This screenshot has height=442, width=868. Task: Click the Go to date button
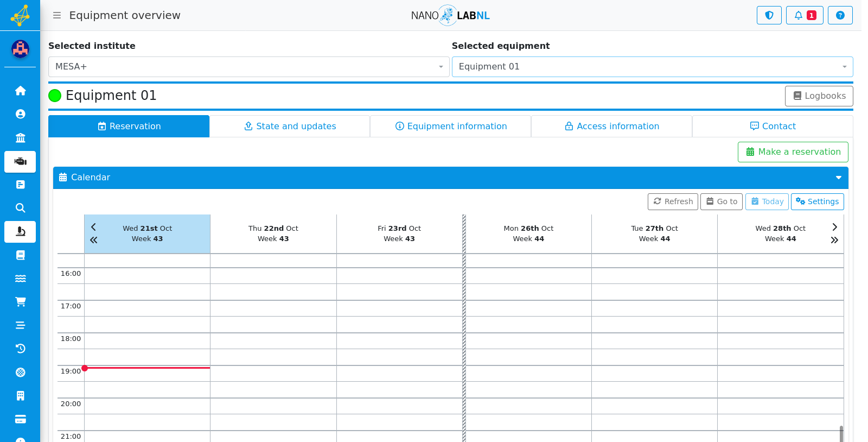click(721, 201)
